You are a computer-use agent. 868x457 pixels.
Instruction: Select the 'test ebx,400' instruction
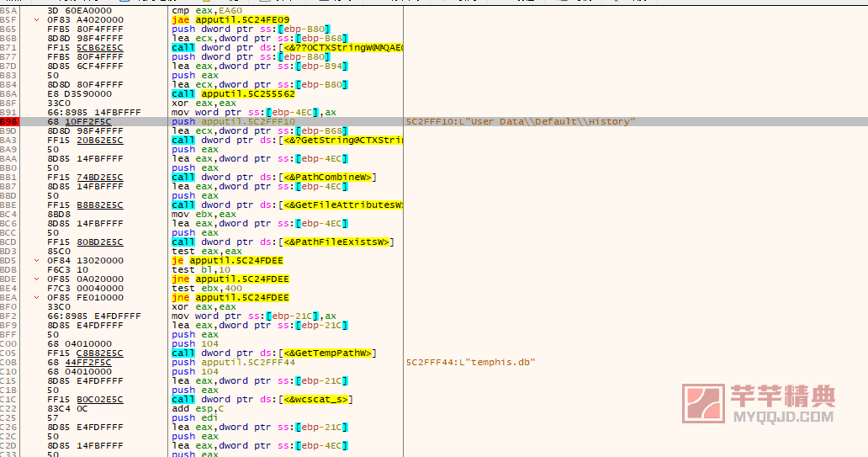206,288
